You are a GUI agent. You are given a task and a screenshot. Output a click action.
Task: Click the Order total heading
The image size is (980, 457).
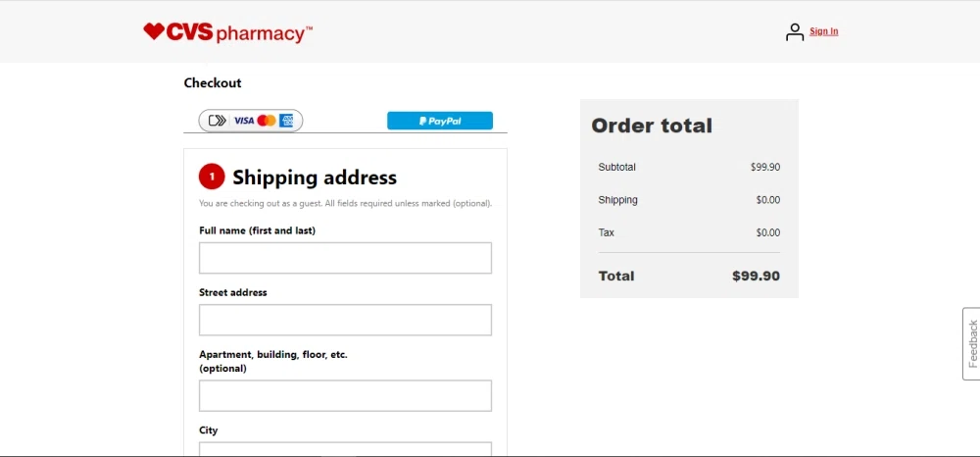652,126
